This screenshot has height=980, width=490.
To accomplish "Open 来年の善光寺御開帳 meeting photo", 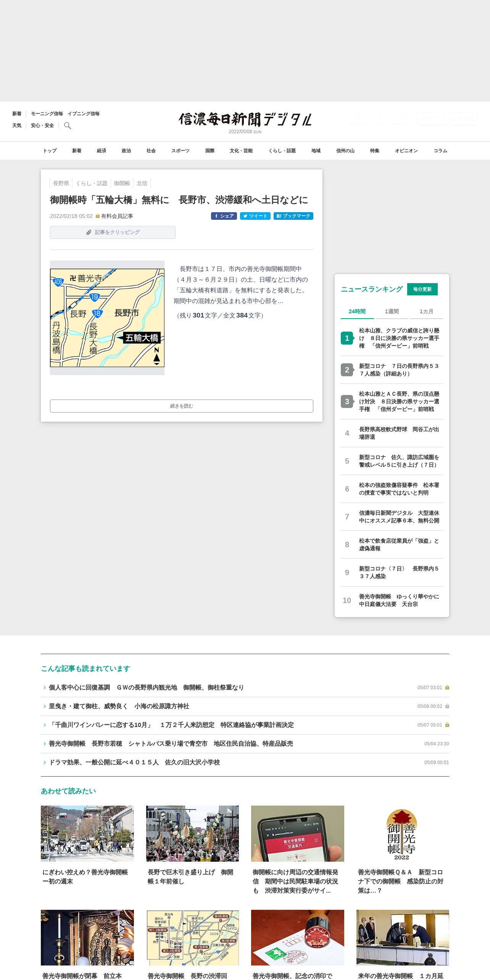I will 403,938.
